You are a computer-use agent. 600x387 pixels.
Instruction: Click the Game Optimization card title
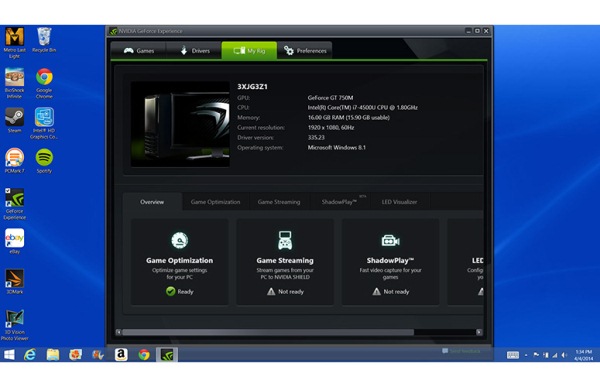[179, 260]
